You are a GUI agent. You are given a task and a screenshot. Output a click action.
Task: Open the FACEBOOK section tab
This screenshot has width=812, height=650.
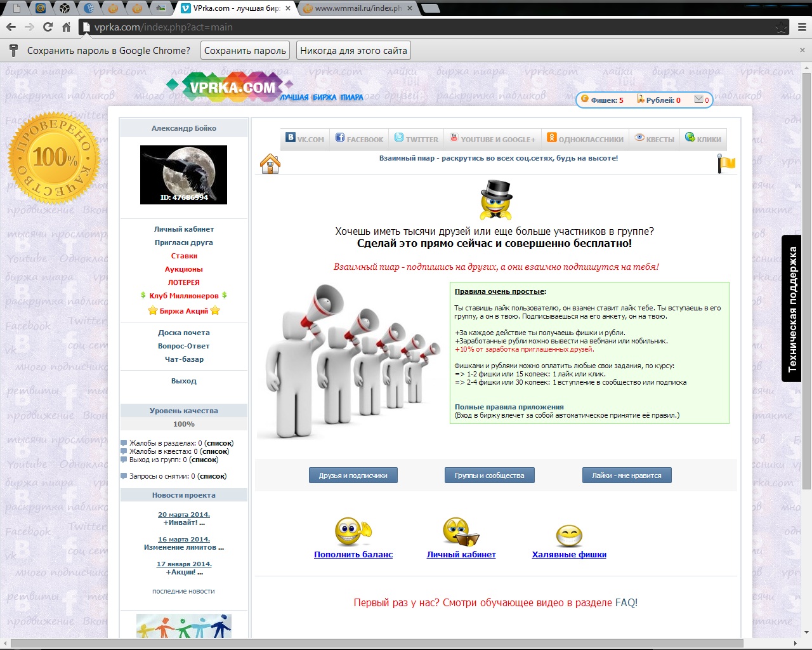click(359, 139)
